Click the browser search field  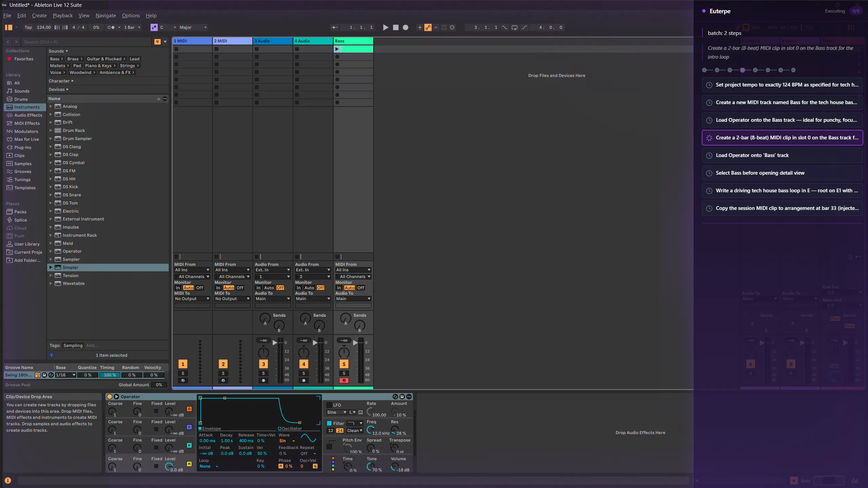click(x=86, y=42)
